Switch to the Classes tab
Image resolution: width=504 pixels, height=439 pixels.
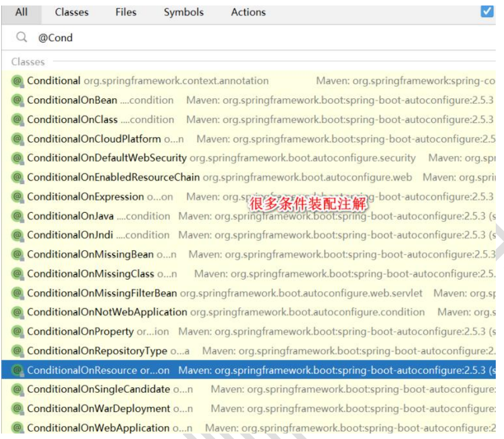pyautogui.click(x=71, y=12)
